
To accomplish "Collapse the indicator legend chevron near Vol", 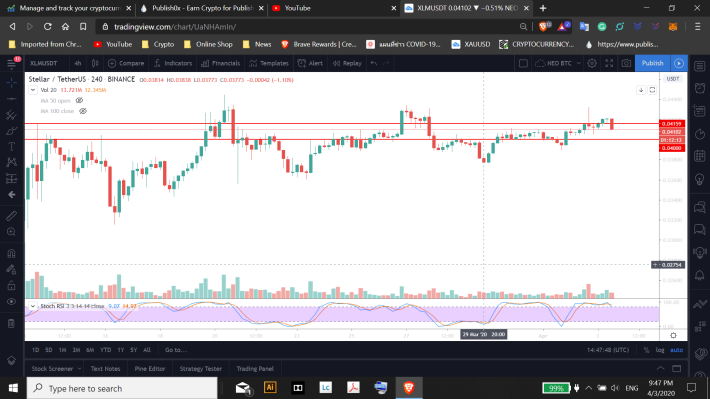I will [x=33, y=90].
